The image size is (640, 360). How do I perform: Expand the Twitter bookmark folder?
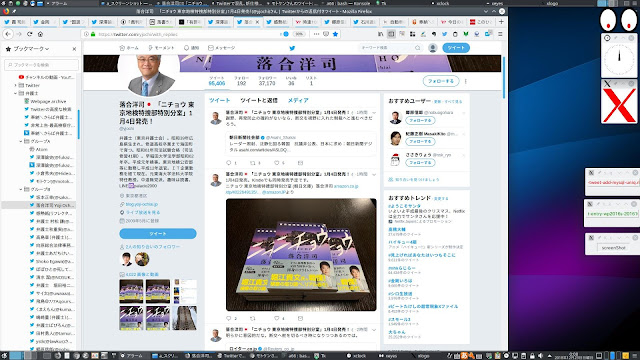pyautogui.click(x=16, y=85)
